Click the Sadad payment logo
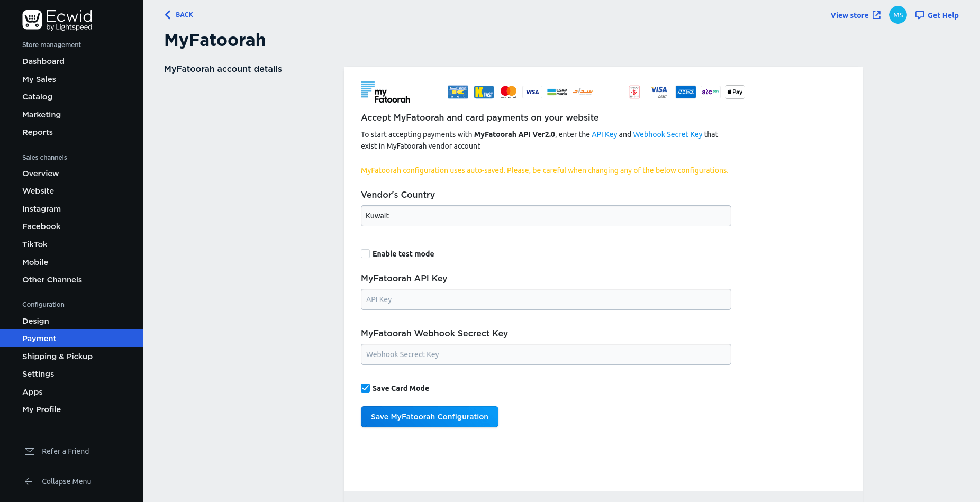 (583, 92)
